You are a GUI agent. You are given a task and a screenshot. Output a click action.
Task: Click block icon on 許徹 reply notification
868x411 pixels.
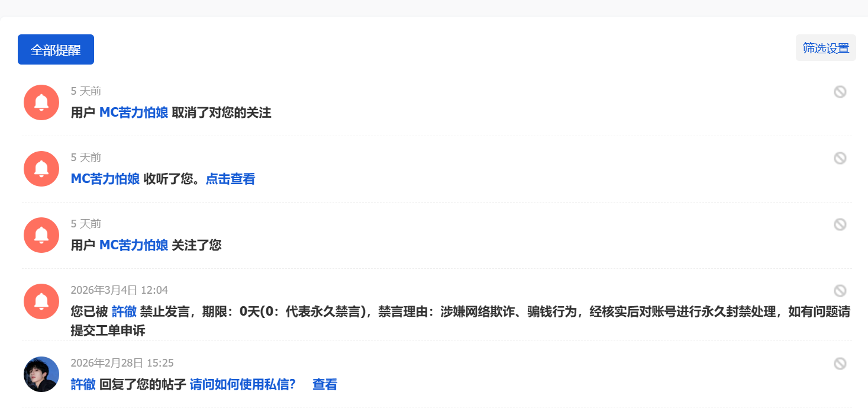point(840,364)
